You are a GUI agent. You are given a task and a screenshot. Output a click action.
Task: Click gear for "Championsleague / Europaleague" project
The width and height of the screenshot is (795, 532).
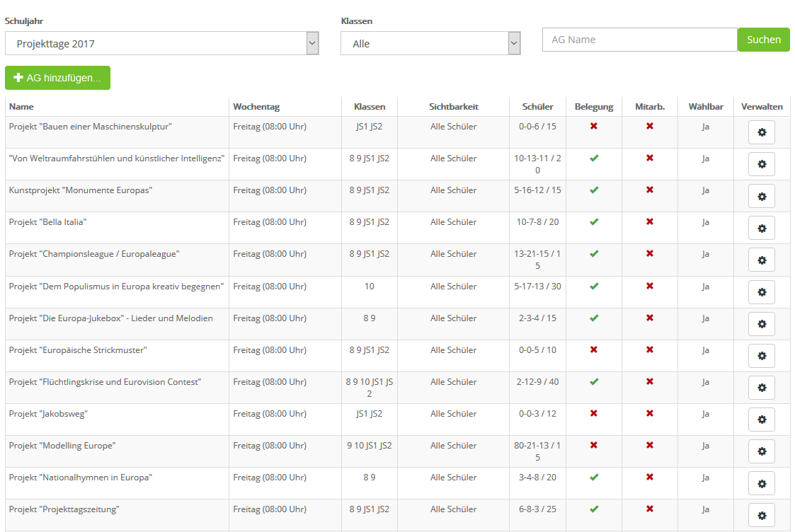tap(761, 260)
